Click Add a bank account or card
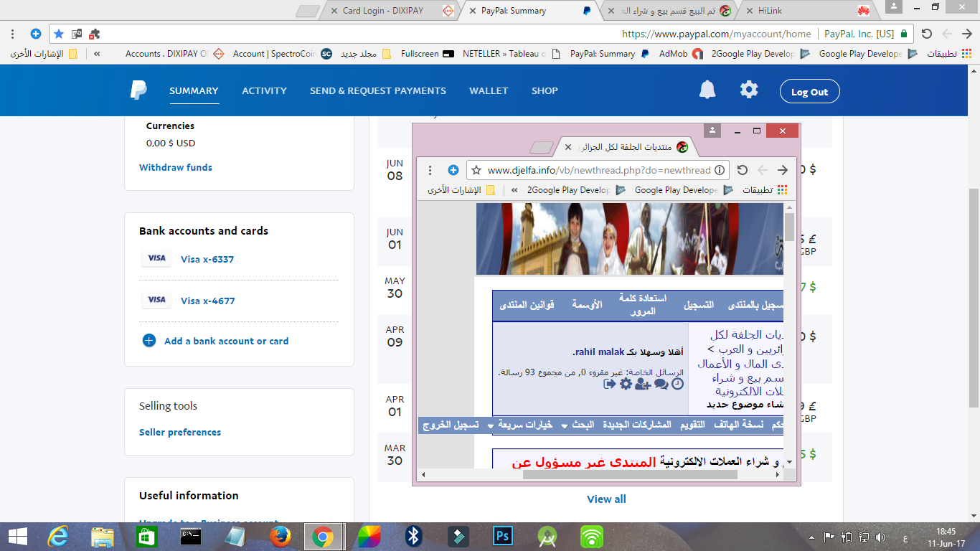The image size is (980, 551). click(x=226, y=341)
